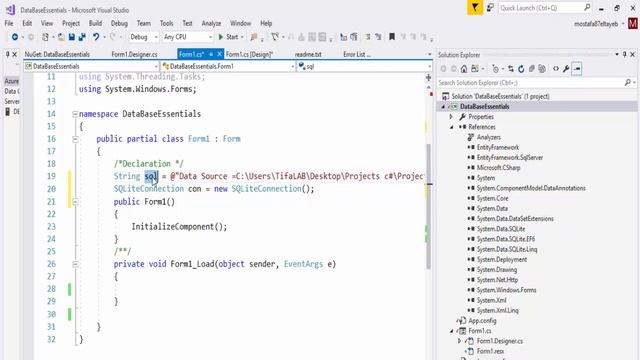Viewport: 640px width, 360px height.
Task: Collapse the References node
Action: pyautogui.click(x=451, y=127)
